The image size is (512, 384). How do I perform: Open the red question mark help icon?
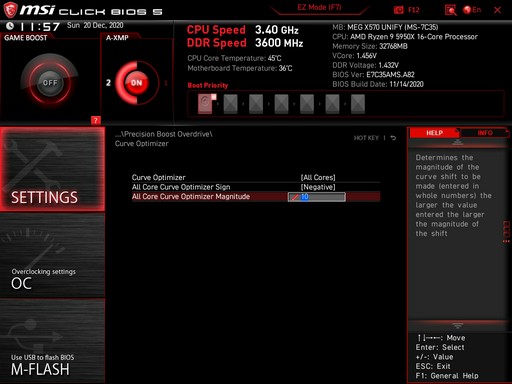[96, 120]
